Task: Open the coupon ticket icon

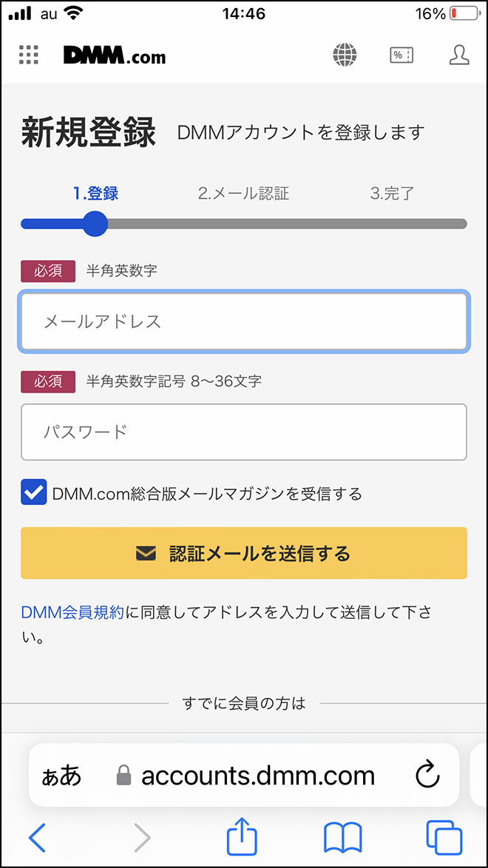Action: click(x=401, y=55)
